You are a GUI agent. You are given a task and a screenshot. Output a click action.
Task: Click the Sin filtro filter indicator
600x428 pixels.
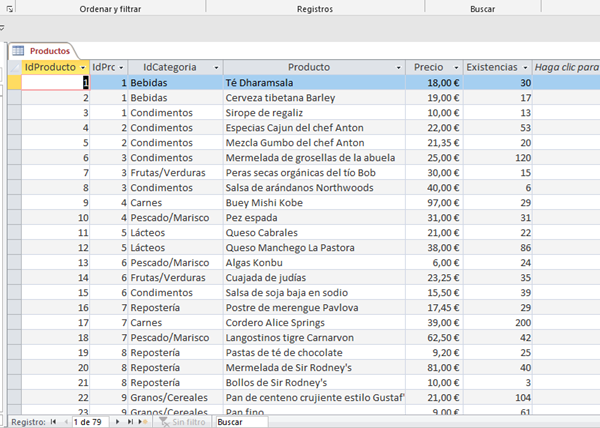point(182,422)
